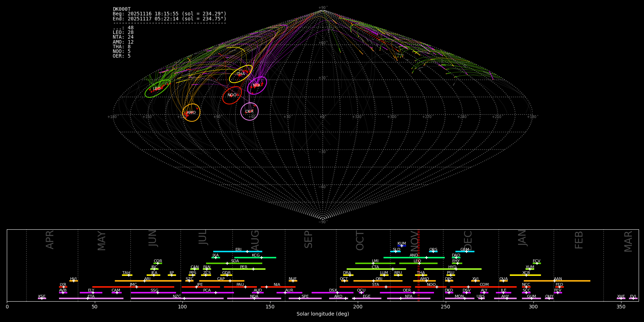Select the KSE shower label on timeline

42,297
